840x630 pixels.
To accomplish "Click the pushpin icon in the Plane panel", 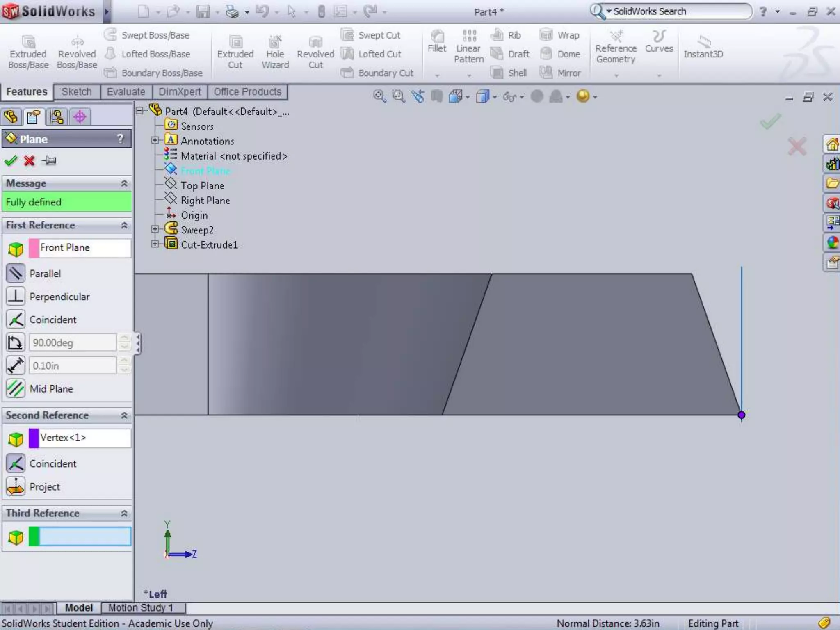I will 49,160.
